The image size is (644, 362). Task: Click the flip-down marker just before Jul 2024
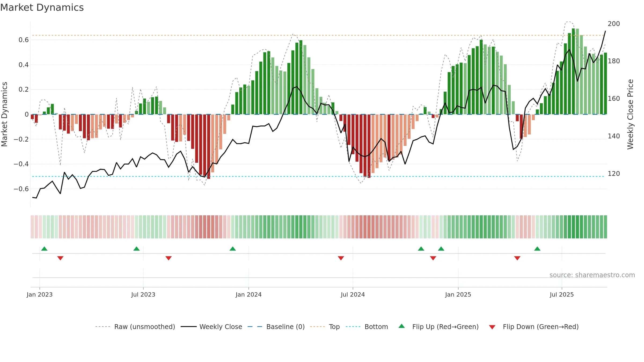pos(341,258)
